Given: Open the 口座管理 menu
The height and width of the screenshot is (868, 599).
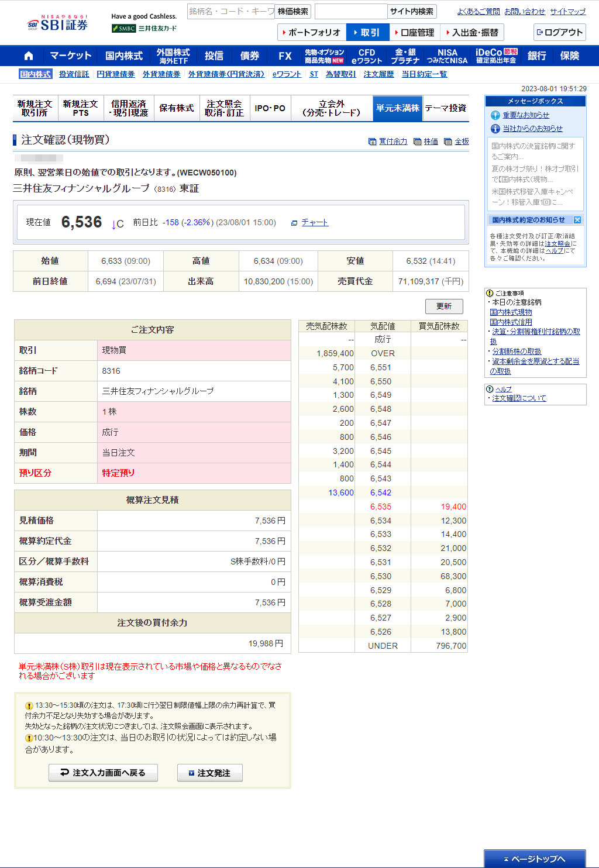Looking at the screenshot, I should click(414, 33).
